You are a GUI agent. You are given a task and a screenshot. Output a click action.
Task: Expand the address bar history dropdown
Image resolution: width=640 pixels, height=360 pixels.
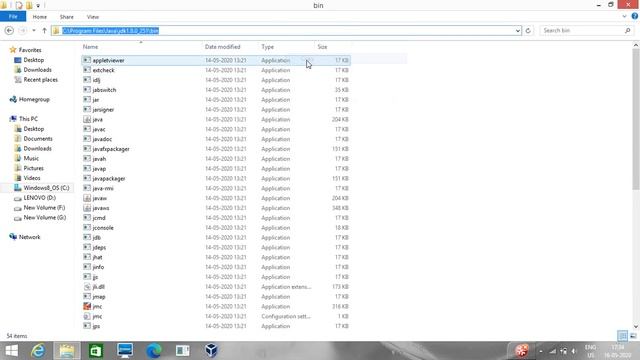coord(518,31)
